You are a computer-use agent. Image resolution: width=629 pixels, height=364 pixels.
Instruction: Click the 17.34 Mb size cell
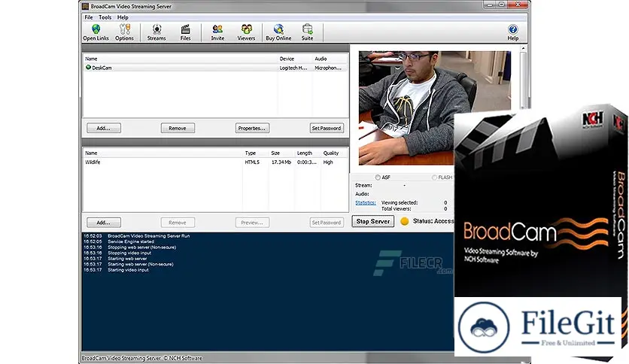coord(281,162)
